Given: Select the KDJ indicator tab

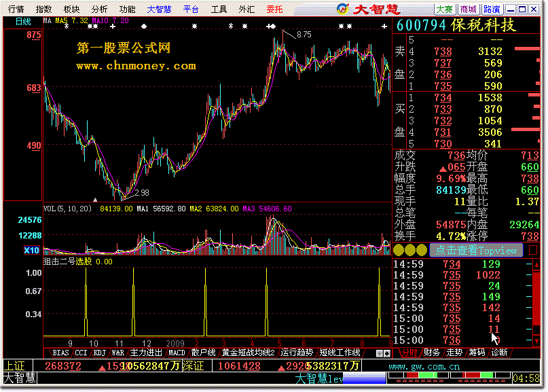Looking at the screenshot, I should pos(100,353).
